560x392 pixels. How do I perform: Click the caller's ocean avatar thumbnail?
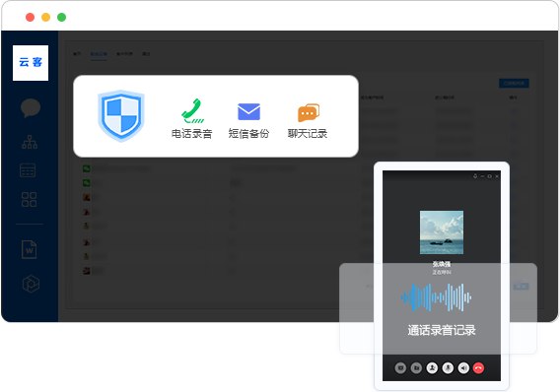point(442,232)
